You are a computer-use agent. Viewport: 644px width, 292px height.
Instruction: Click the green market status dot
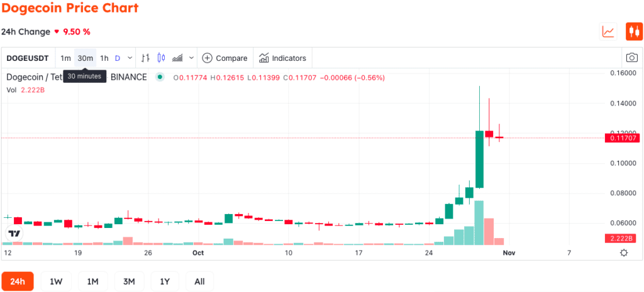160,77
